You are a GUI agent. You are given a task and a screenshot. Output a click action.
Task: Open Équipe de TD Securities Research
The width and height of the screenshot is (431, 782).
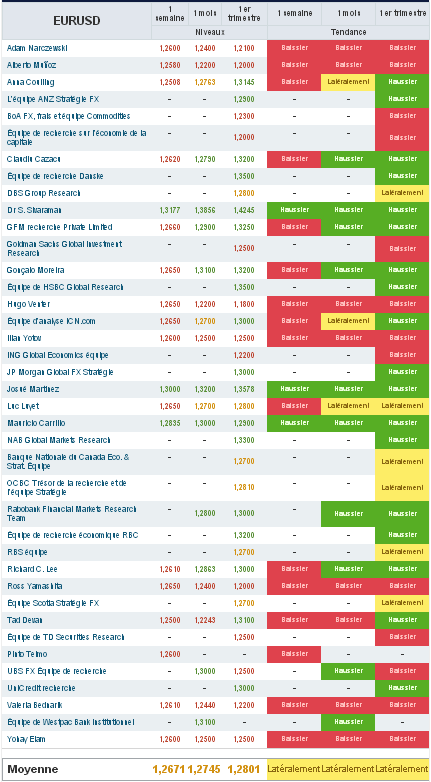click(x=65, y=637)
